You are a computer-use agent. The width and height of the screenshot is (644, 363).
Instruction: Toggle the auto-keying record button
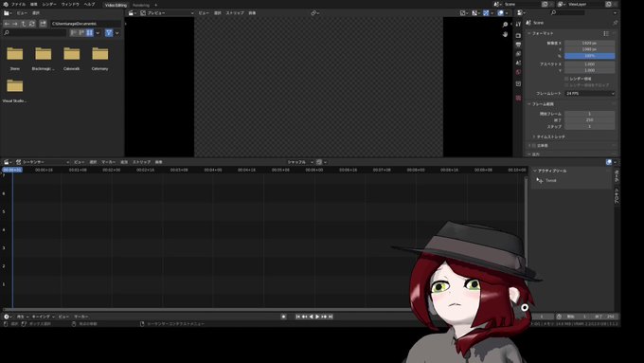283,317
